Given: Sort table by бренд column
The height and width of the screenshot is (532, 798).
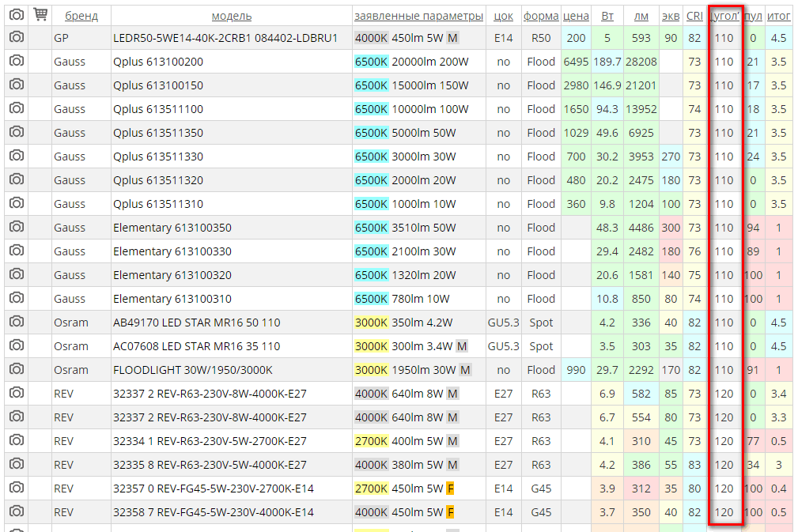Looking at the screenshot, I should click(81, 17).
